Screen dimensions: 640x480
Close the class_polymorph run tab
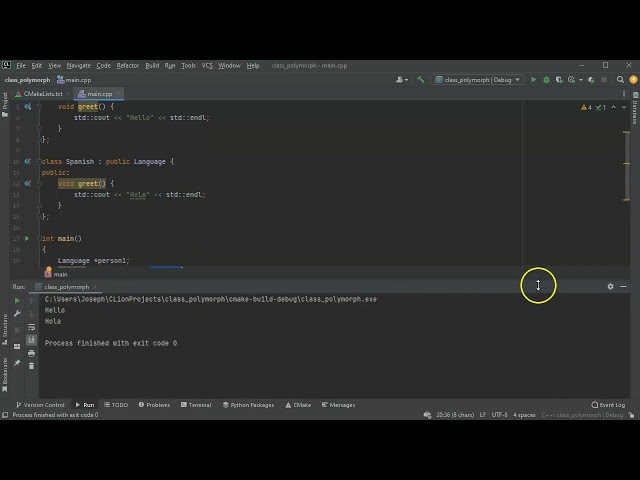tap(94, 287)
